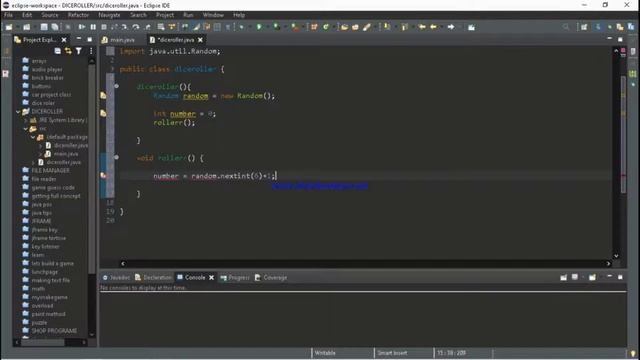Switch to the Progress tab
Image resolution: width=640 pixels, height=360 pixels.
235,278
